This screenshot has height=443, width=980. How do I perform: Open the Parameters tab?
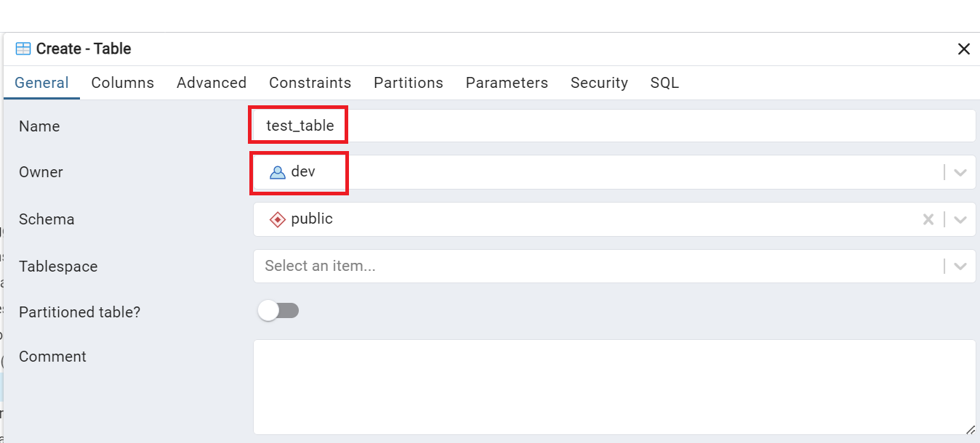(x=507, y=83)
